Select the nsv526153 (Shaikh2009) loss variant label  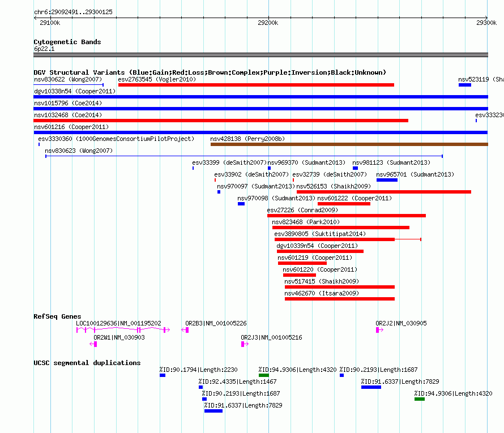pos(334,186)
